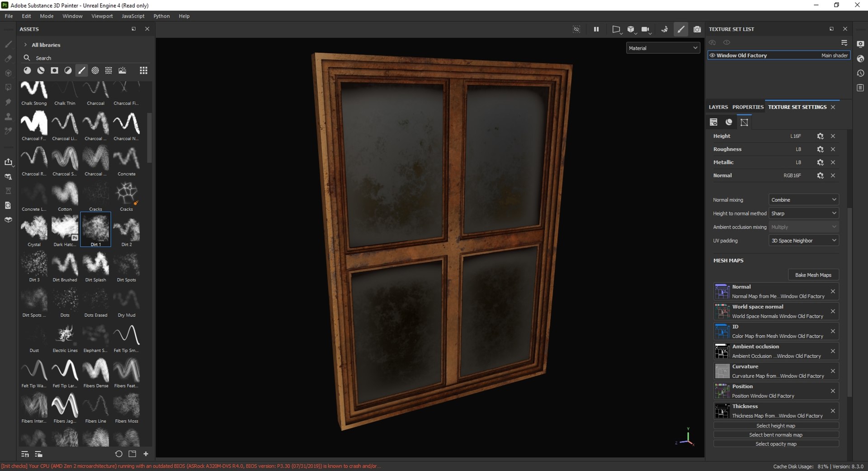Open the Material viewport mode dropdown
This screenshot has width=868, height=471.
[x=663, y=48]
